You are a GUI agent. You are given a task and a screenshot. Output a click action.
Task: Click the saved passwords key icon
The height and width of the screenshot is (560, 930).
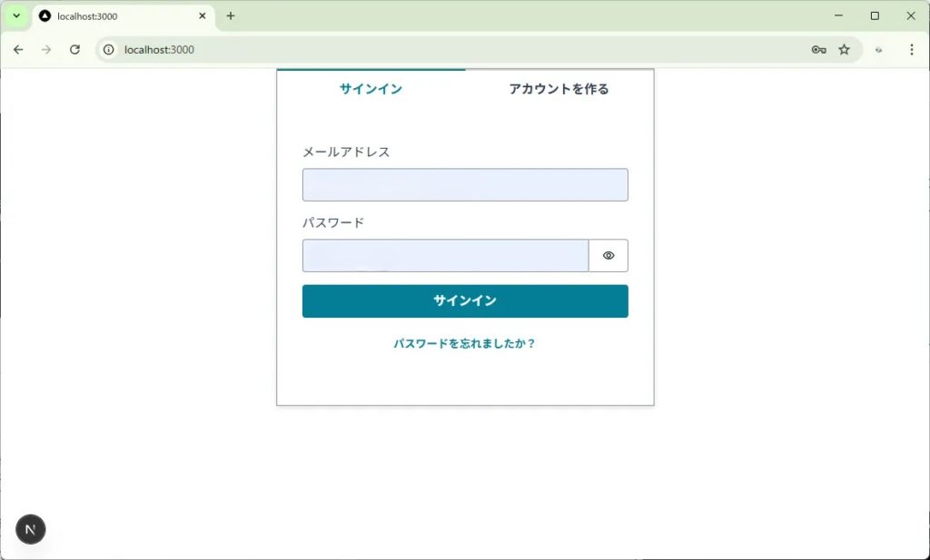click(x=818, y=50)
